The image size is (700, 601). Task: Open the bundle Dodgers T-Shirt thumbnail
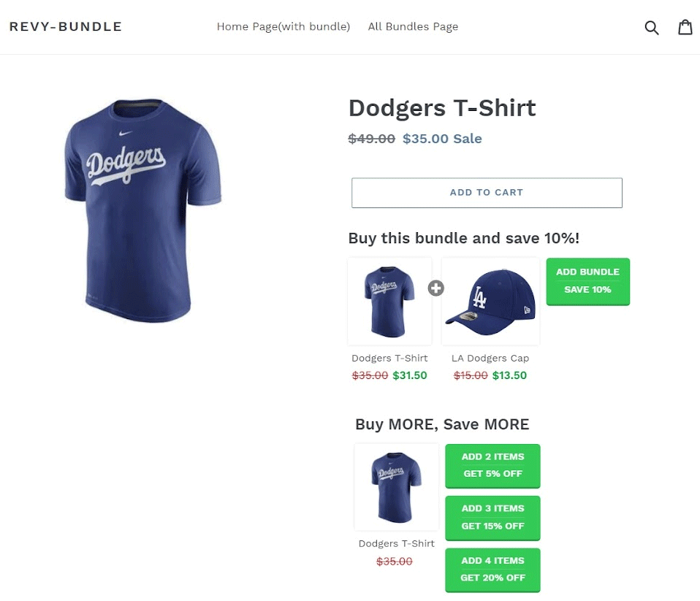(x=389, y=301)
